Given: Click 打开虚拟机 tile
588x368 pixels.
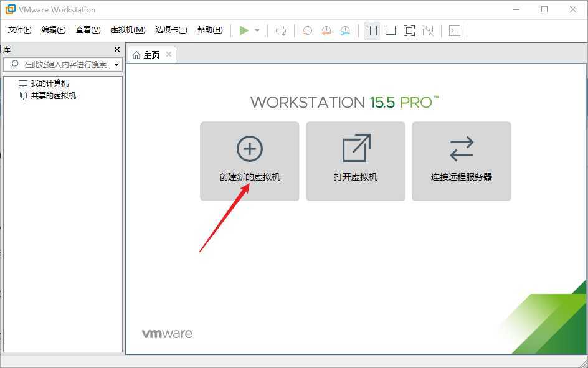Looking at the screenshot, I should pos(356,161).
